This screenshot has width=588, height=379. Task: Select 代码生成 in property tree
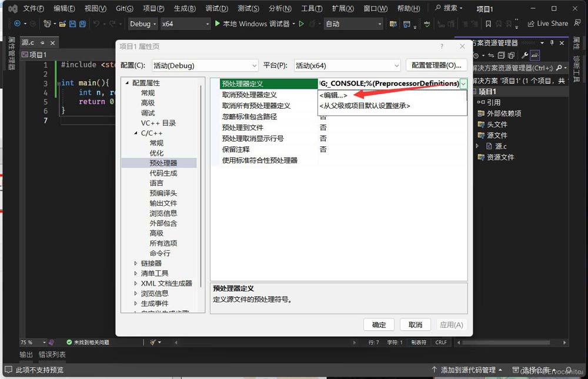tap(163, 173)
